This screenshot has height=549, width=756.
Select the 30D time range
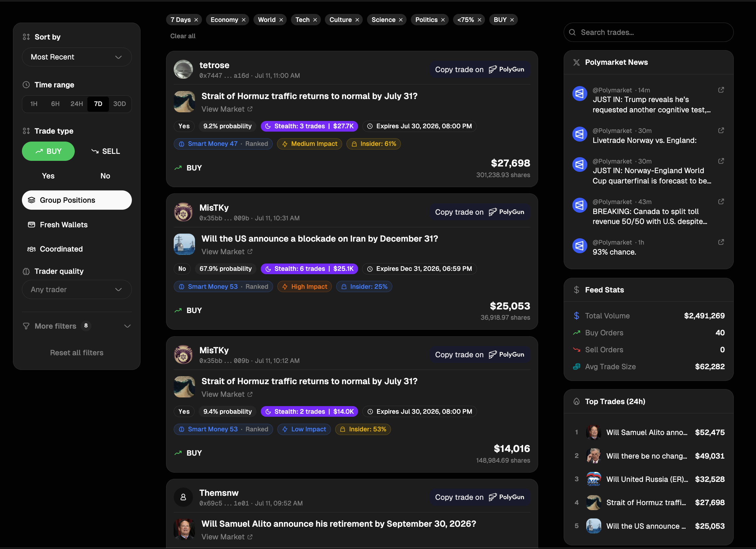[120, 104]
